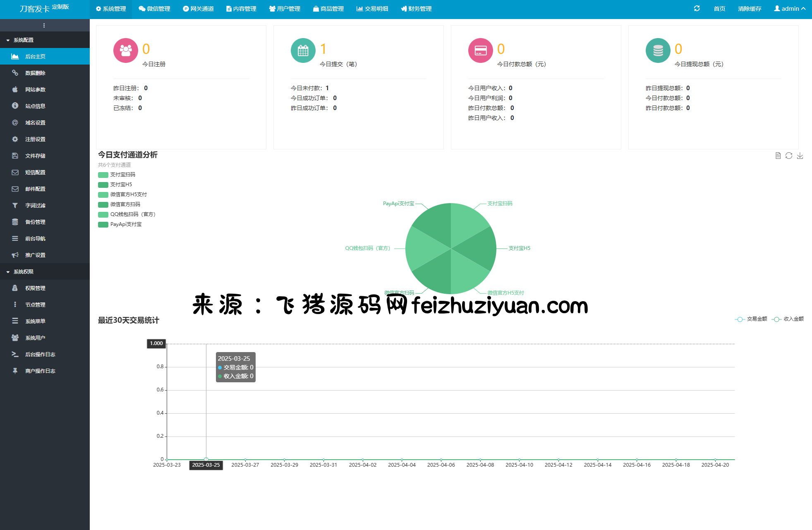Click the 微信官方H5支付 legend color swatch
Viewport: 812px width, 530px height.
pyautogui.click(x=103, y=194)
